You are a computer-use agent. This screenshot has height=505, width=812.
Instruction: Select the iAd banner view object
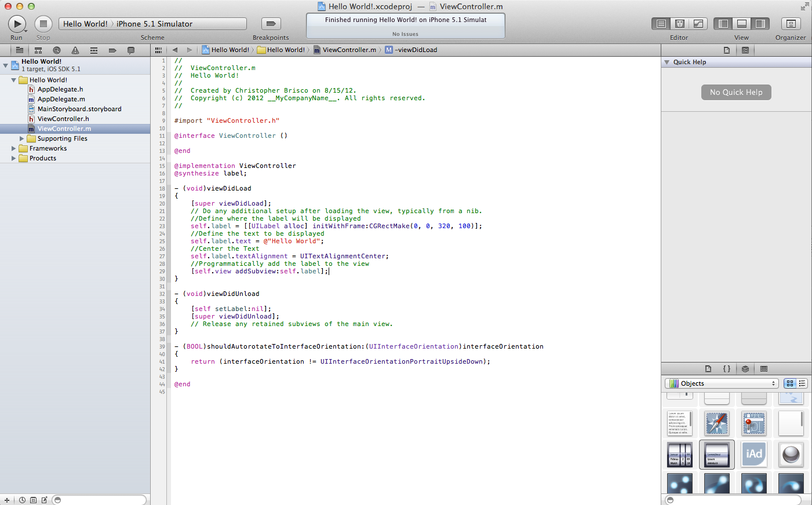pos(754,454)
